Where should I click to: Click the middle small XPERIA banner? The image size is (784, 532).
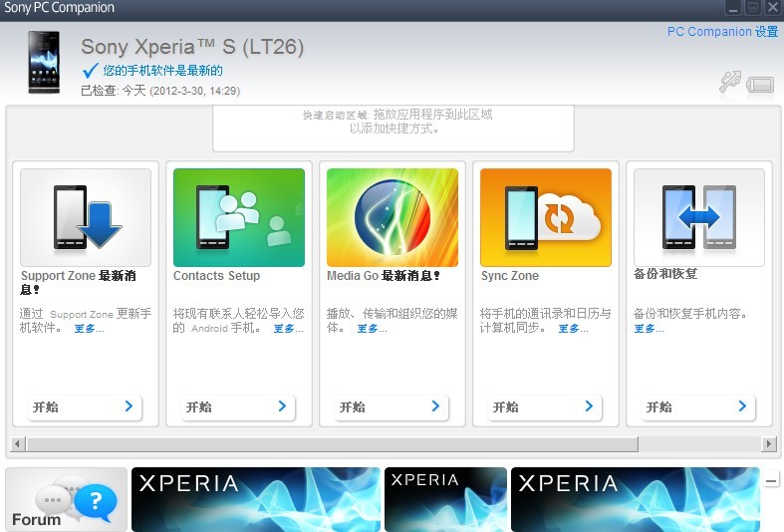pos(445,499)
